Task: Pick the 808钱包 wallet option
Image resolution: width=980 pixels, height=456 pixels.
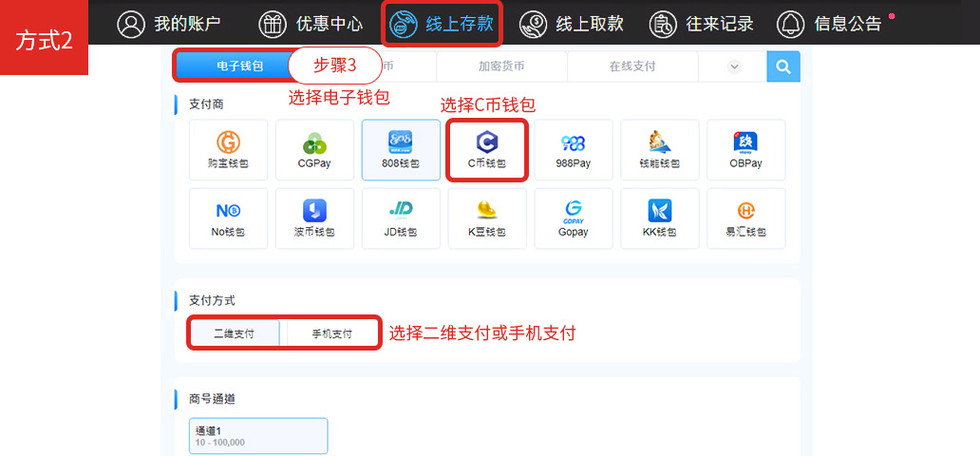Action: 401,150
